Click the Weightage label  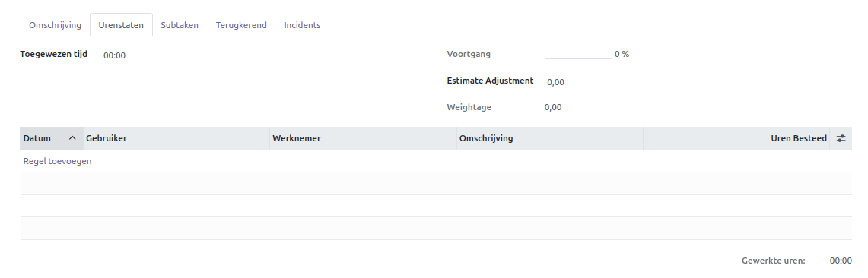(469, 107)
